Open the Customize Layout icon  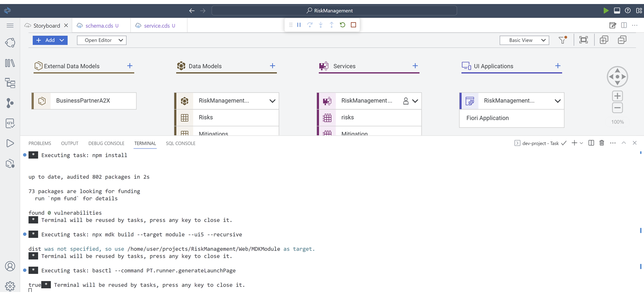click(639, 10)
